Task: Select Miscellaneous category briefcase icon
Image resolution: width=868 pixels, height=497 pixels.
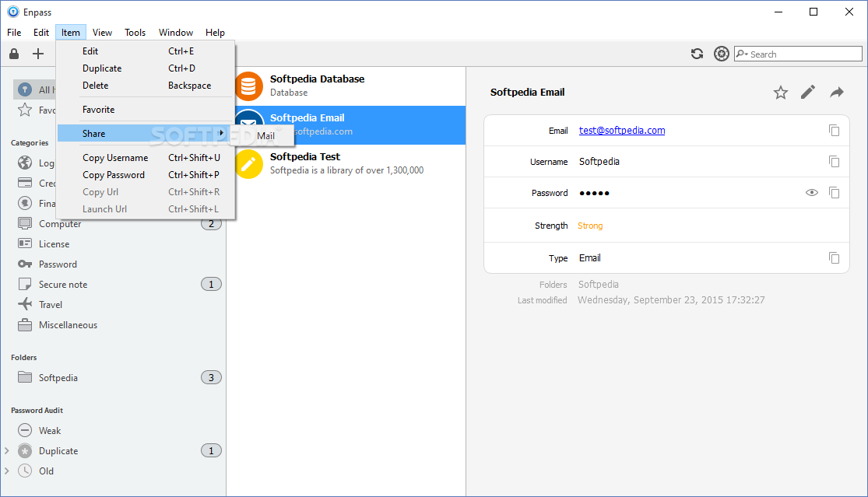Action: coord(25,324)
